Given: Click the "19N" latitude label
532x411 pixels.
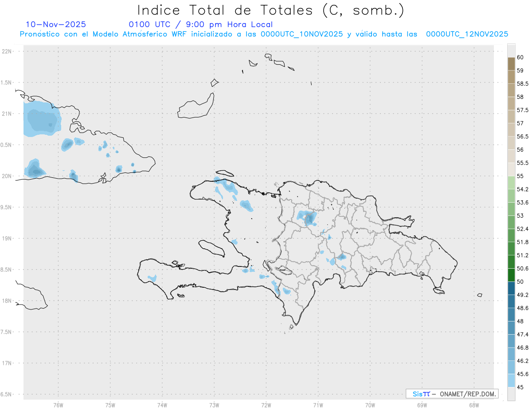Looking at the screenshot, I should 7,239.
